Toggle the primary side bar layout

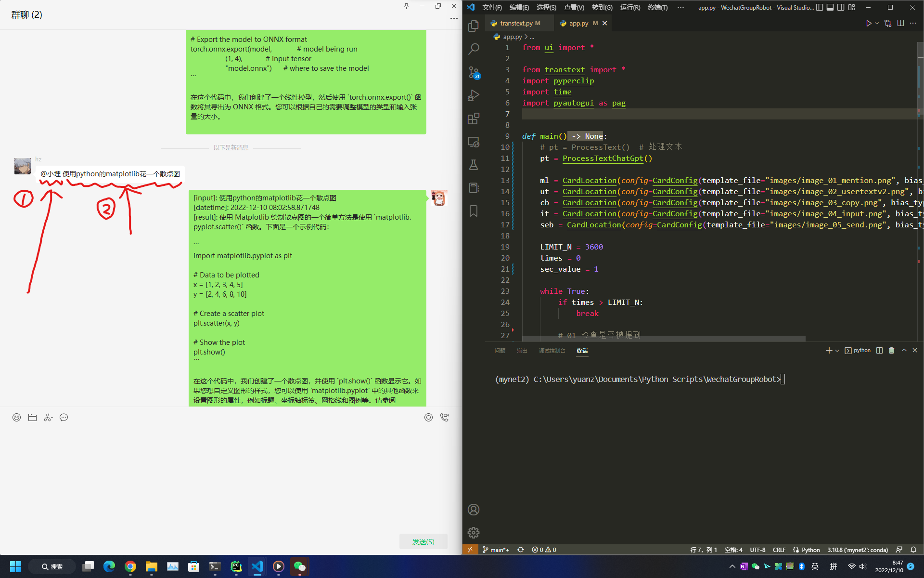click(820, 7)
